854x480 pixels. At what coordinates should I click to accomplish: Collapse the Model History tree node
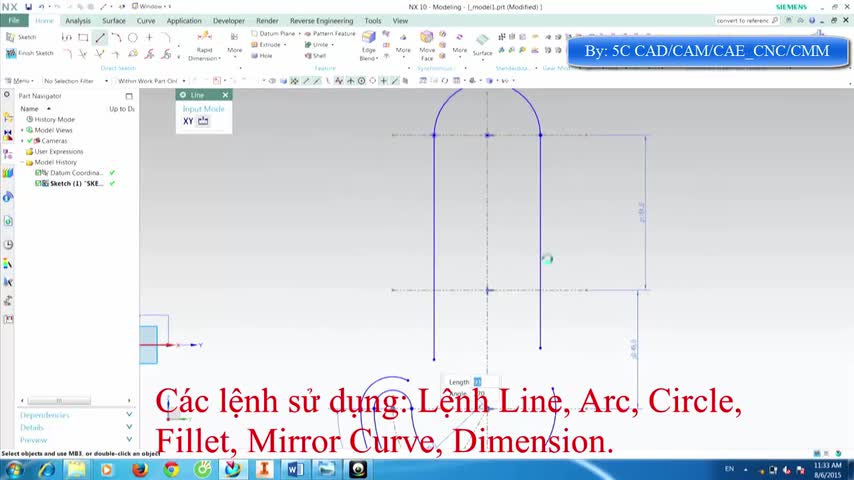22,162
